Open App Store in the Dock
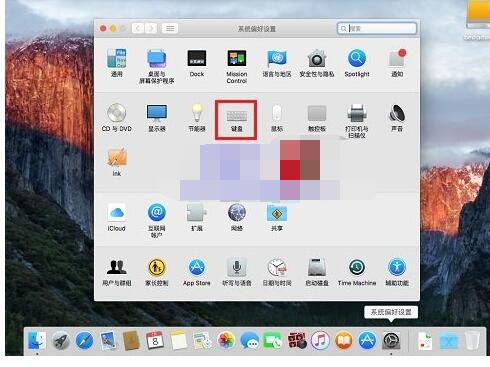490x367 pixels. pos(367,341)
